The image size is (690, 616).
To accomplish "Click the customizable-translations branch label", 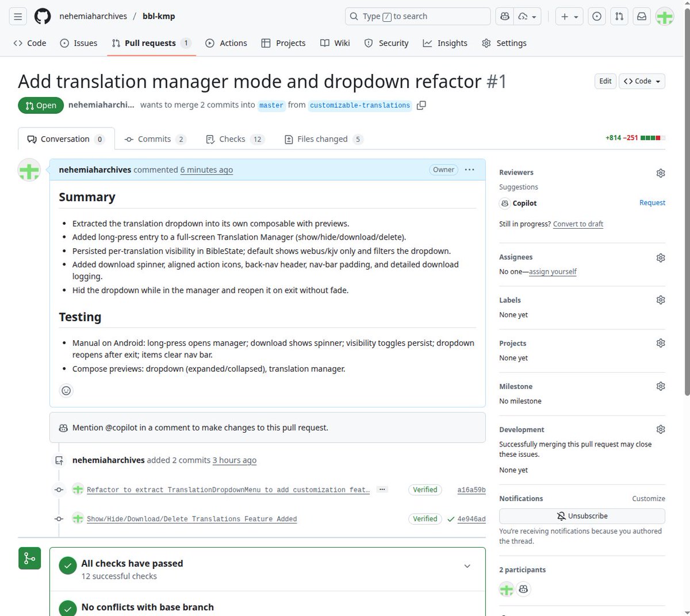I will pos(360,105).
